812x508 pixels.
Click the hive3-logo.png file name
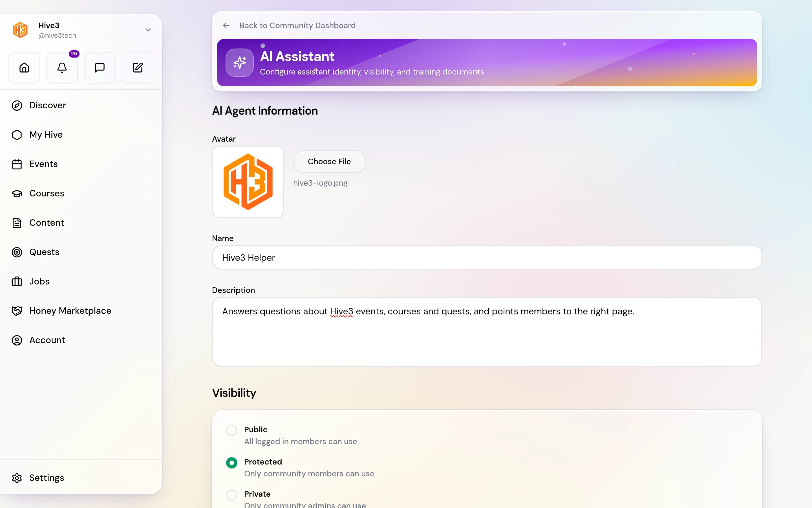(320, 183)
